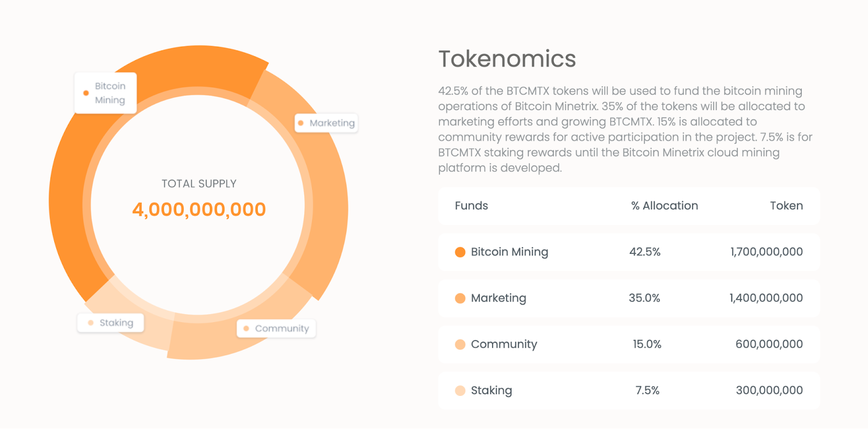Click the Funds column header

[x=471, y=206]
